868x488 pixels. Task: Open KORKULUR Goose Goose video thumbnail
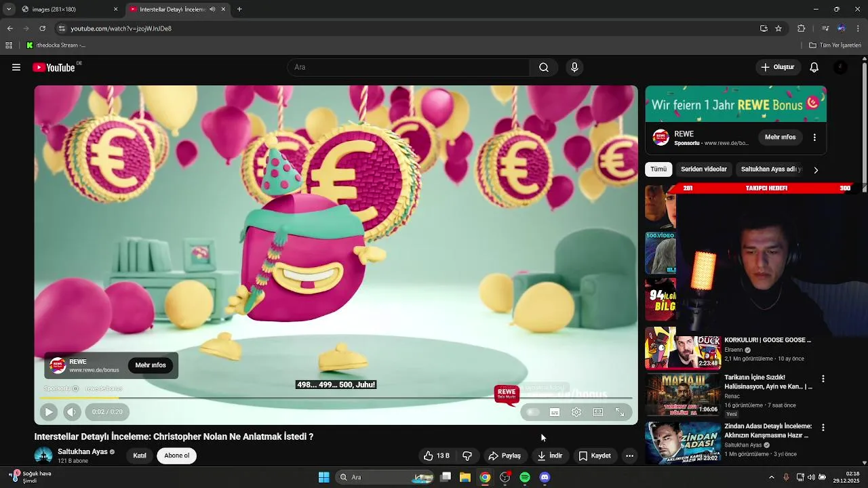click(x=683, y=348)
